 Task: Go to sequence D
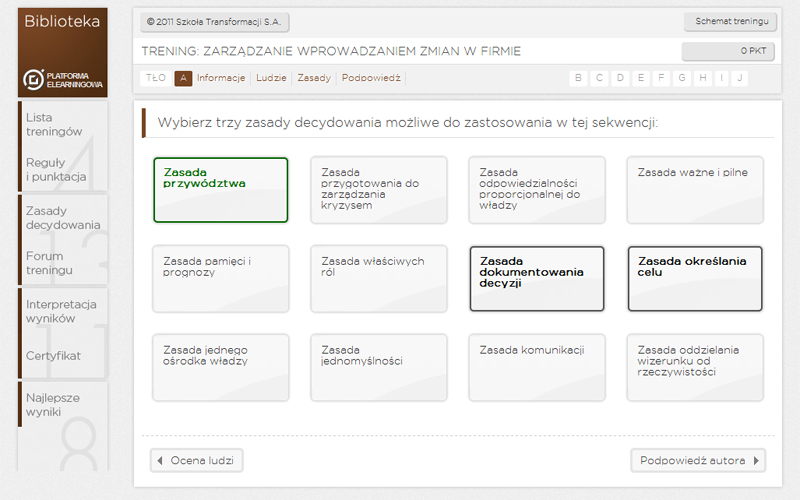point(620,78)
